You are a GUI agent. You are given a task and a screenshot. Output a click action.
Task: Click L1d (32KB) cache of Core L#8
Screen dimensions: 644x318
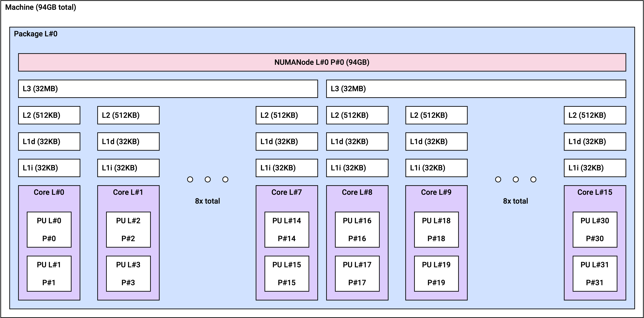click(357, 142)
